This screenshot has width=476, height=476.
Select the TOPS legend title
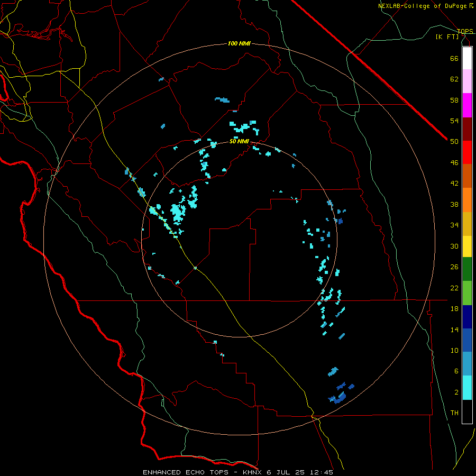point(465,31)
